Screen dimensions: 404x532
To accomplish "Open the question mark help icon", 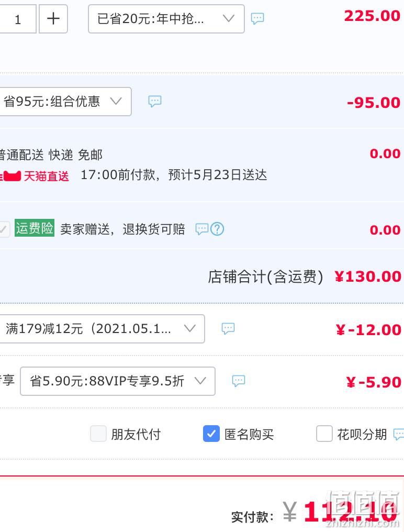I will tap(217, 229).
